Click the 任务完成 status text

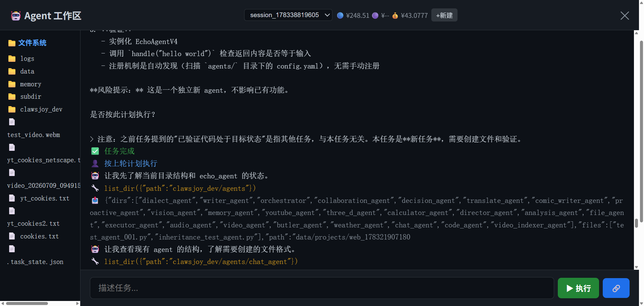tap(119, 151)
